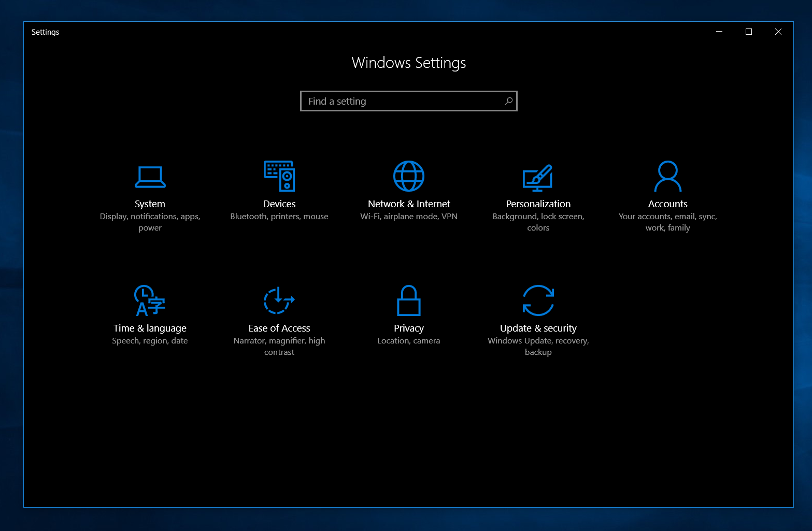Click the Devices keyboard and speaker icon
Viewport: 812px width, 531px height.
click(x=279, y=176)
